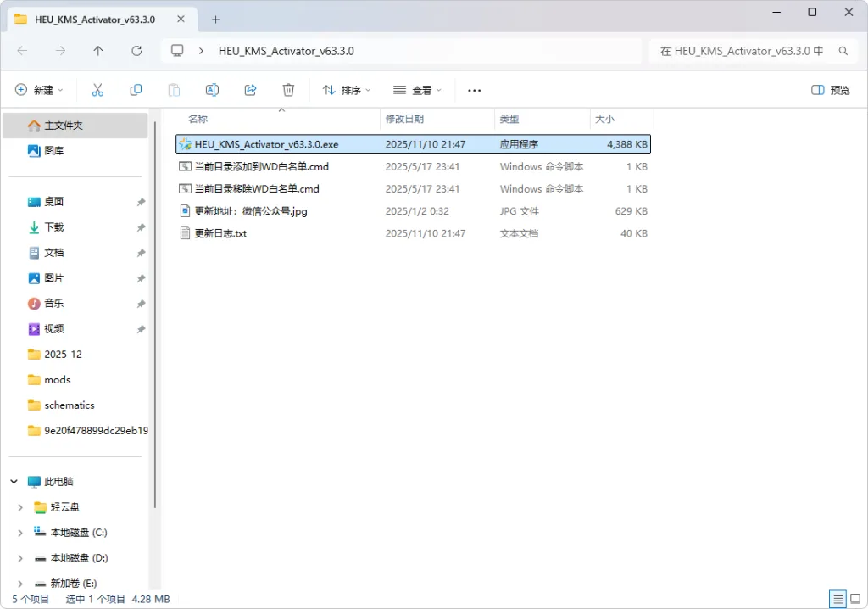Toggle the 预览 preview pane
This screenshot has height=609, width=868.
pos(830,90)
